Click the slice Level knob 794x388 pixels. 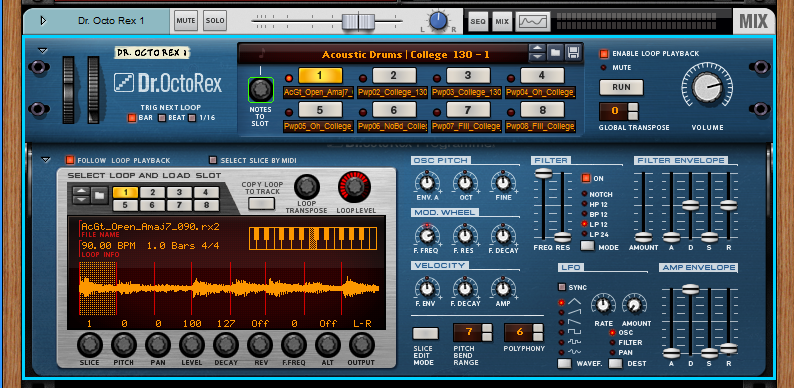click(x=192, y=345)
